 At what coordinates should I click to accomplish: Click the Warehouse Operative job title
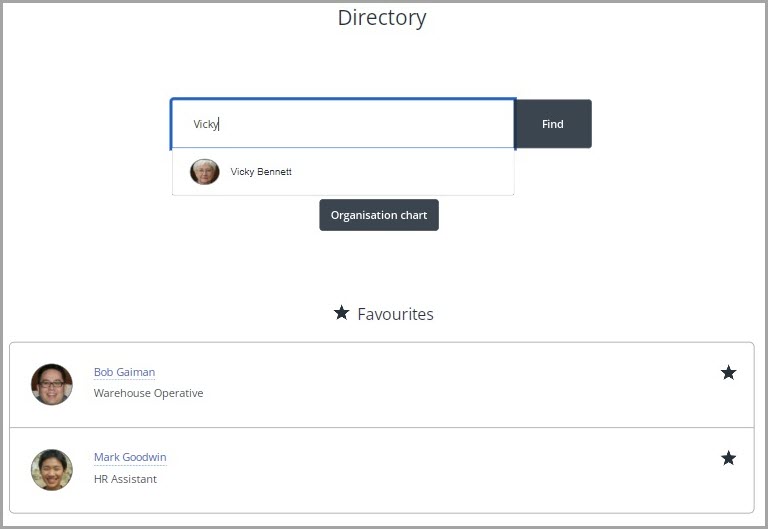pyautogui.click(x=148, y=393)
